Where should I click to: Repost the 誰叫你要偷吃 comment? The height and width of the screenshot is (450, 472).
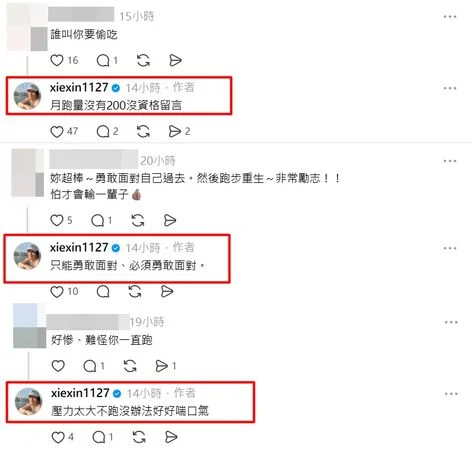(143, 60)
